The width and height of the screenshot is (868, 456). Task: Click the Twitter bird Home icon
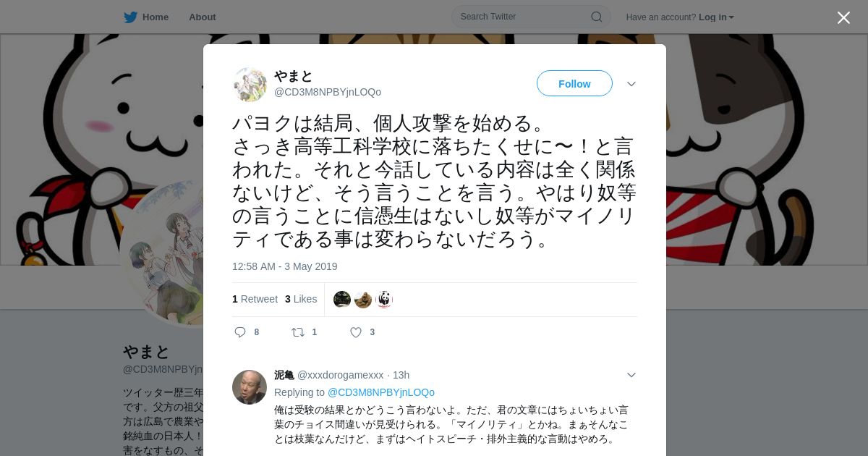(130, 17)
